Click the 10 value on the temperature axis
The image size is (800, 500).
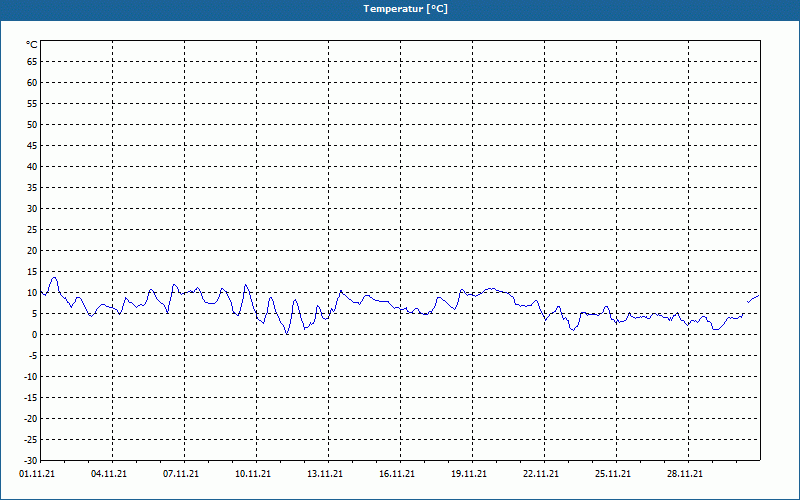(32, 292)
